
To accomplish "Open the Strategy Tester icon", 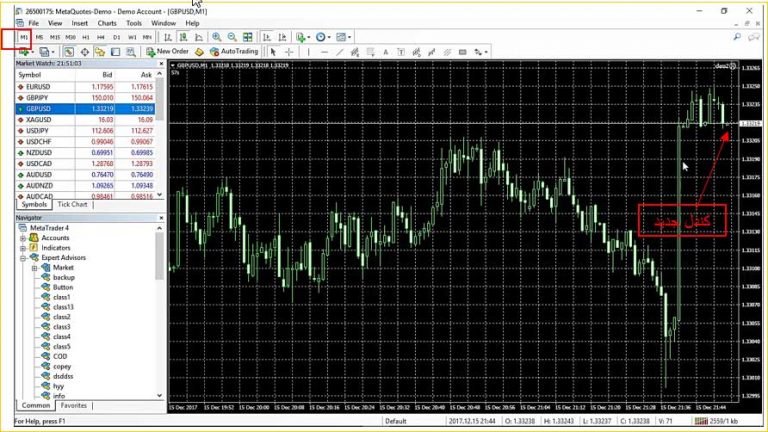I will pos(131,51).
